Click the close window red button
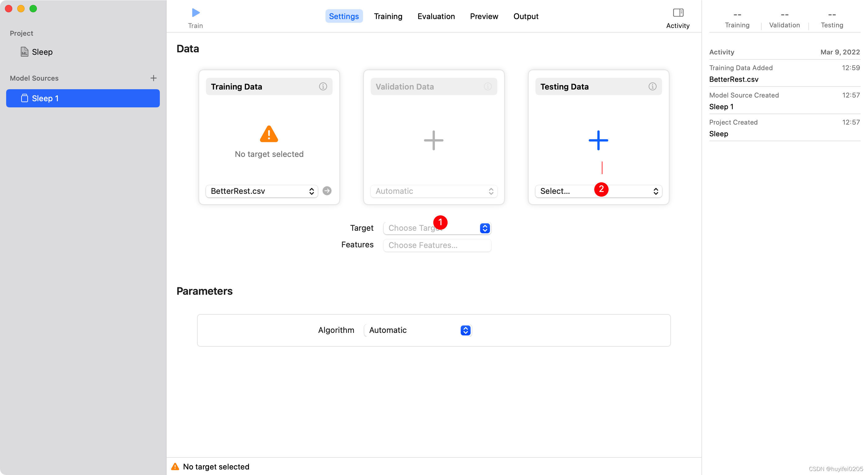 pyautogui.click(x=8, y=8)
